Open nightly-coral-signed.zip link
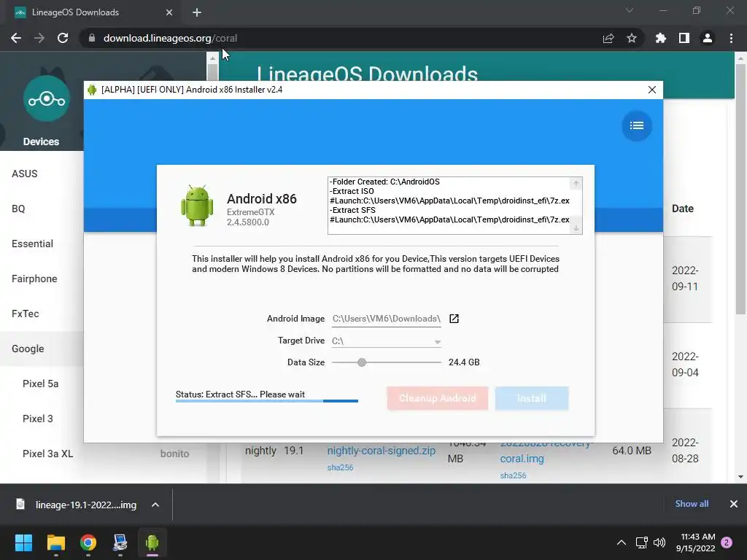The width and height of the screenshot is (747, 560). pos(381,451)
